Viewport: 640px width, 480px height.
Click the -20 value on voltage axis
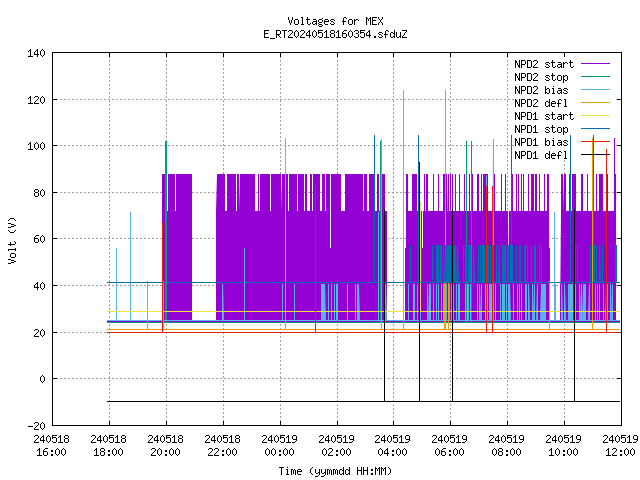(x=36, y=426)
